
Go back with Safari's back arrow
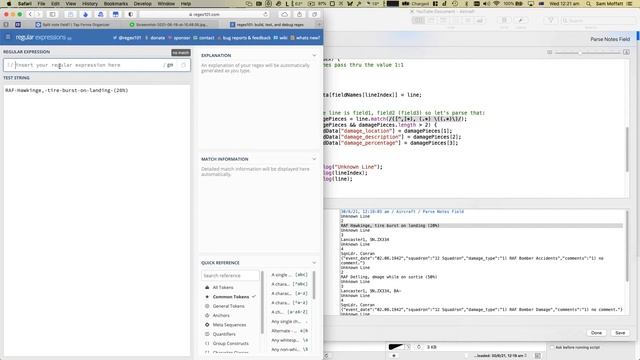[30, 14]
